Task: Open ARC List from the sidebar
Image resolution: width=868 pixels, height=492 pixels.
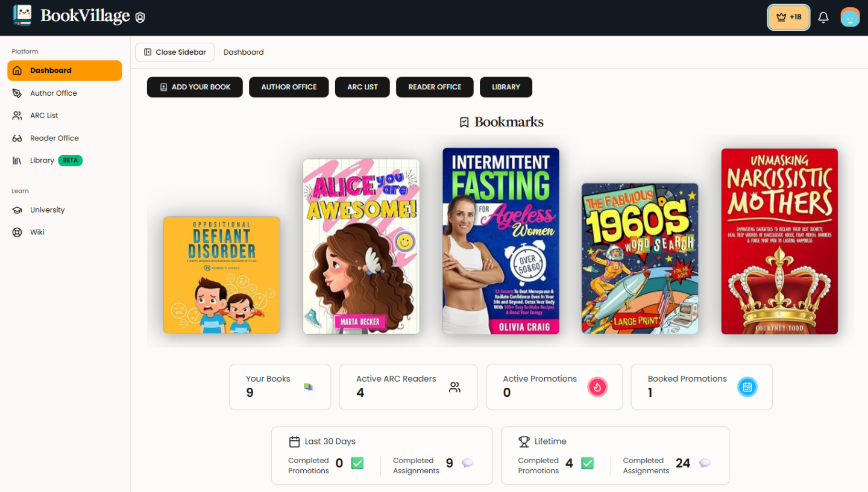Action: (64, 116)
